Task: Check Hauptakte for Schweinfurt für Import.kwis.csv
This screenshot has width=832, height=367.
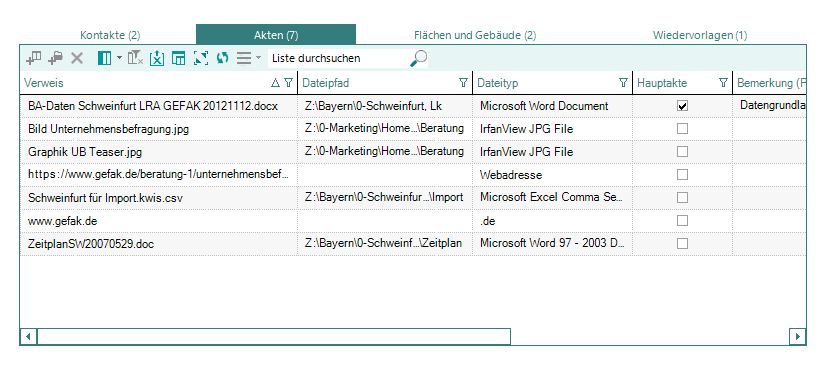Action: (x=682, y=197)
